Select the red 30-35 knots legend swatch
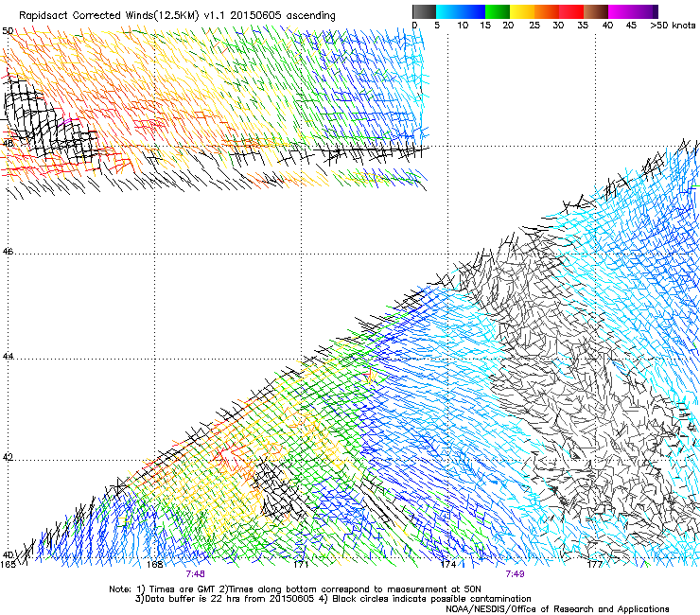This screenshot has height=615, width=700. pyautogui.click(x=571, y=11)
